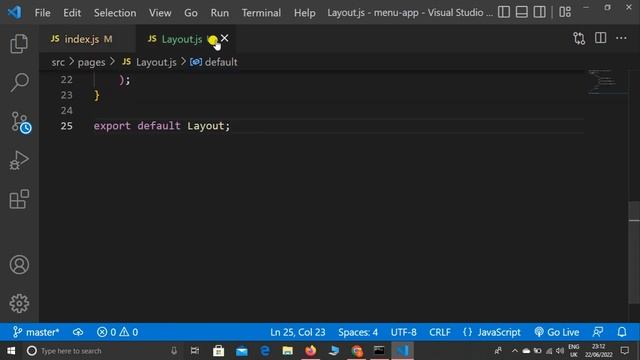Open Customize Layout icon in title bar
640x360 pixels.
(565, 12)
